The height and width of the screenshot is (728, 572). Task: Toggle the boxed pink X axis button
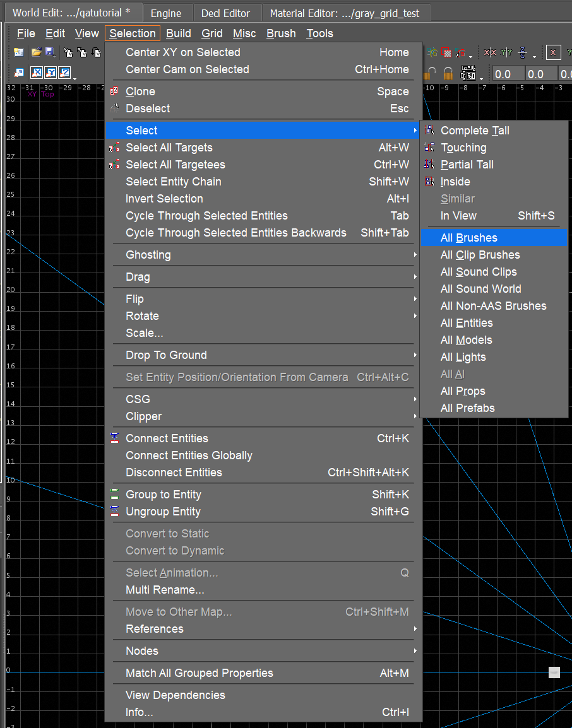pyautogui.click(x=553, y=52)
